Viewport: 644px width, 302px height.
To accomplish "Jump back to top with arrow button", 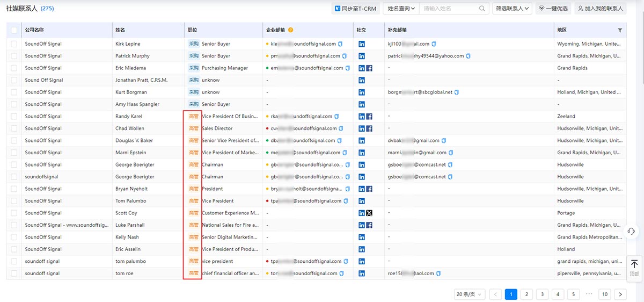I will click(634, 268).
